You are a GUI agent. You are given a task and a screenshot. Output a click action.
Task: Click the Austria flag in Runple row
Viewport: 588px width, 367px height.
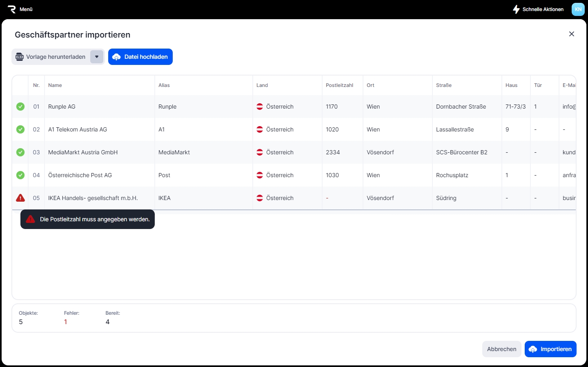tap(260, 107)
